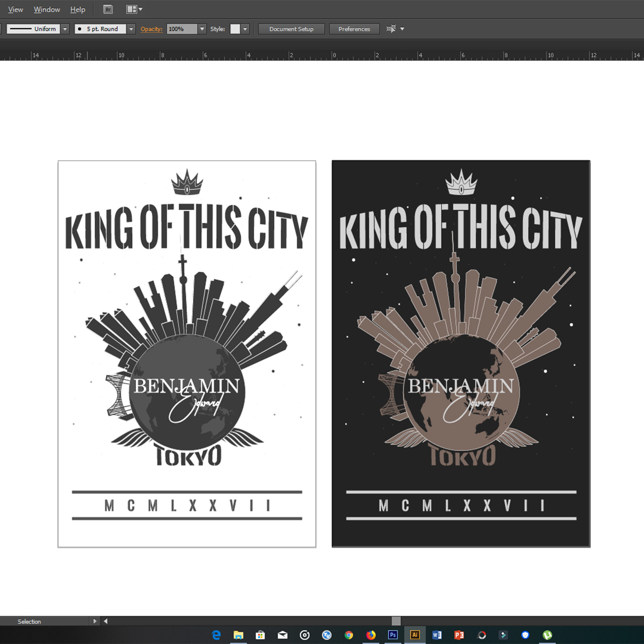The image size is (644, 644).
Task: Launch PowerPoint from the taskbar
Action: pyautogui.click(x=459, y=635)
